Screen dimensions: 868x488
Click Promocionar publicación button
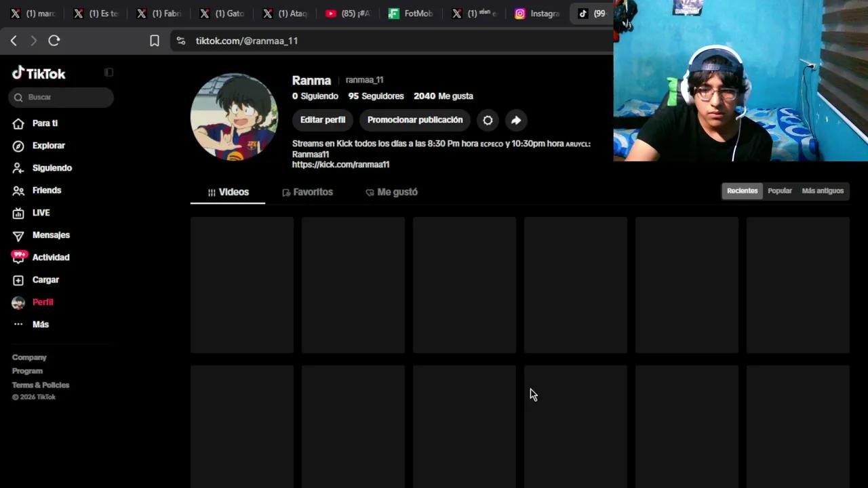pyautogui.click(x=415, y=120)
